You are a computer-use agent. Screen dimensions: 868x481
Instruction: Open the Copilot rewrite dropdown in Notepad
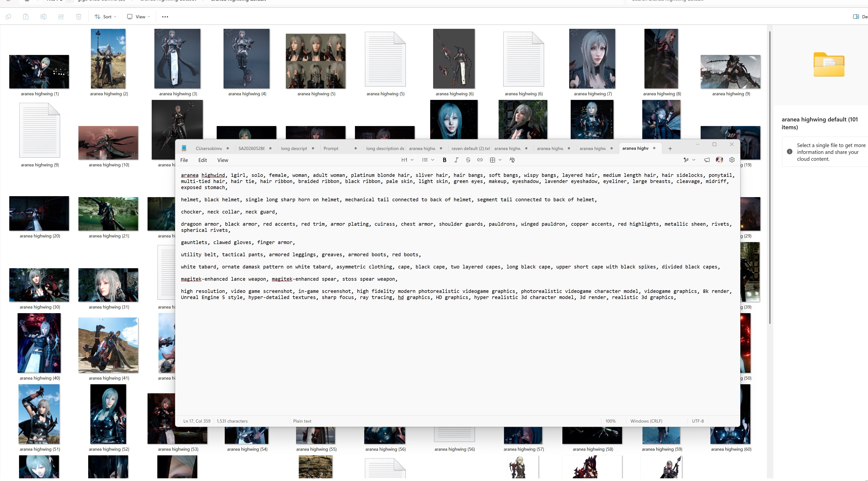click(x=689, y=160)
